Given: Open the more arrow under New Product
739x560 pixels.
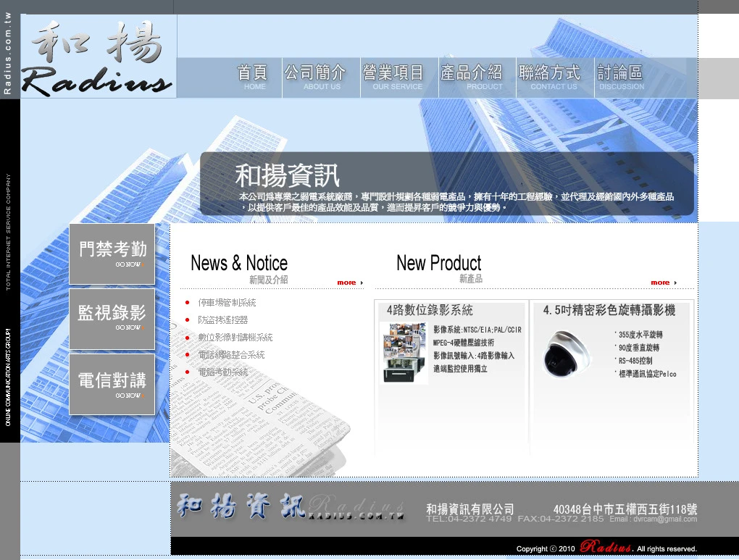Looking at the screenshot, I should [x=663, y=283].
